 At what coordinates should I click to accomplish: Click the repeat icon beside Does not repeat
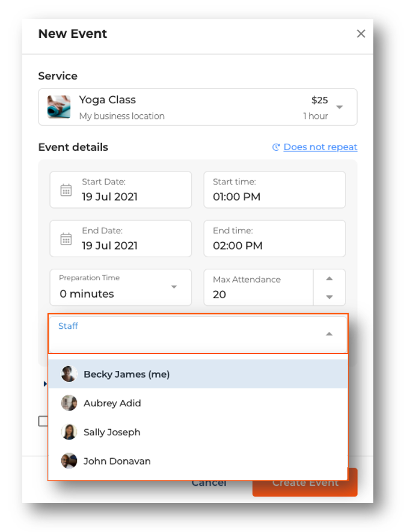coord(276,147)
